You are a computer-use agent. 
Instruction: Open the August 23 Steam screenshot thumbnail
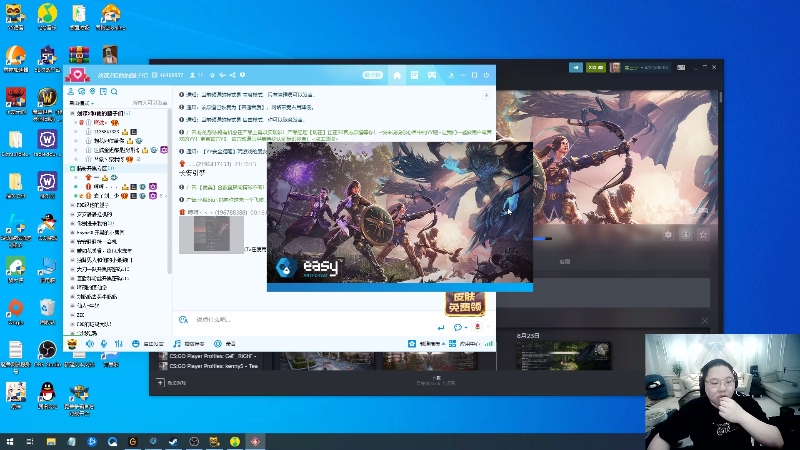563,356
